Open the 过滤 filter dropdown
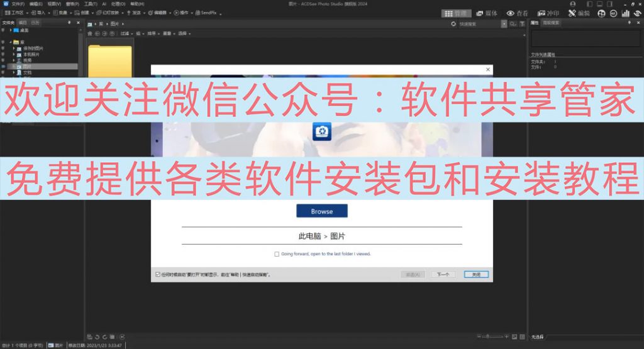Image resolution: width=644 pixels, height=349 pixels. (126, 33)
